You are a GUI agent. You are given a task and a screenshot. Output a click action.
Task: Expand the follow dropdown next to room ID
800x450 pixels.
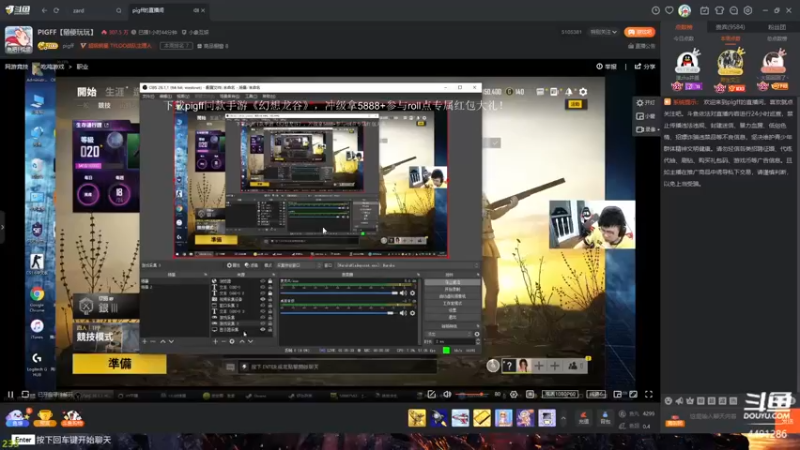tap(604, 32)
